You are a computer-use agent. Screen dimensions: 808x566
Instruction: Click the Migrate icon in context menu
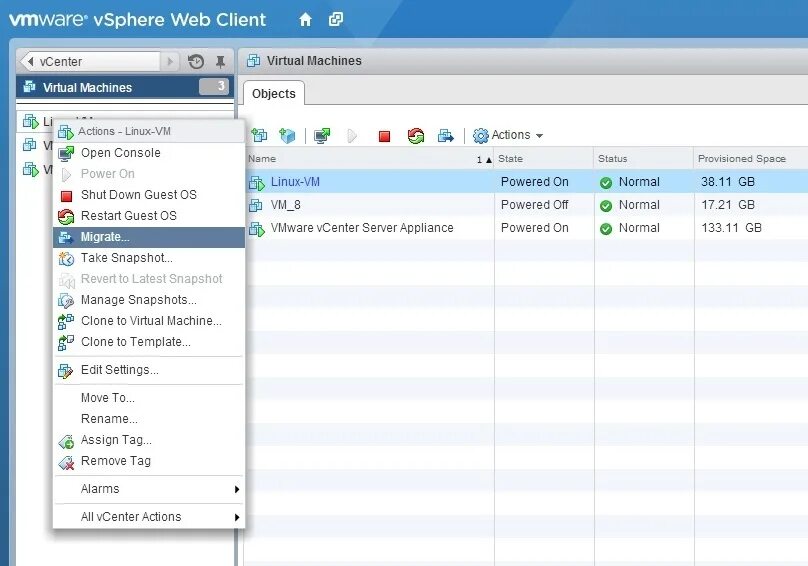pos(65,238)
